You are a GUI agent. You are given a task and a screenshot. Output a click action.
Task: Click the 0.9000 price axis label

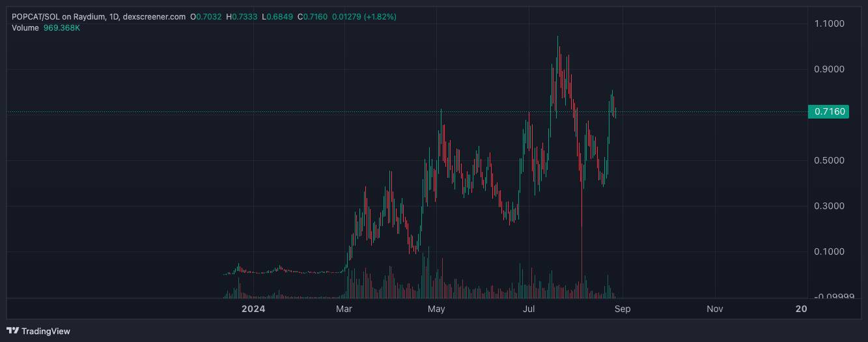(x=829, y=69)
